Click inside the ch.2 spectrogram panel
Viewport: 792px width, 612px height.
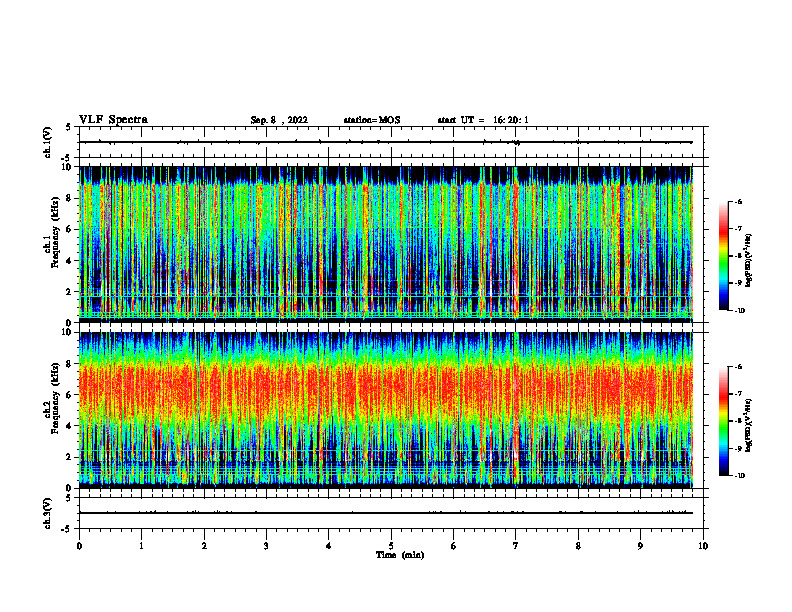coord(386,410)
